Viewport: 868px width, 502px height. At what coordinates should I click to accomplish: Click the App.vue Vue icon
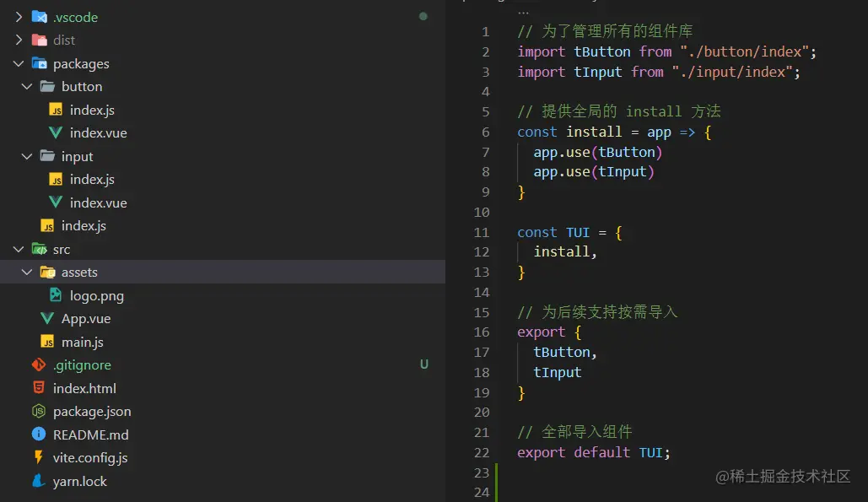coord(47,318)
